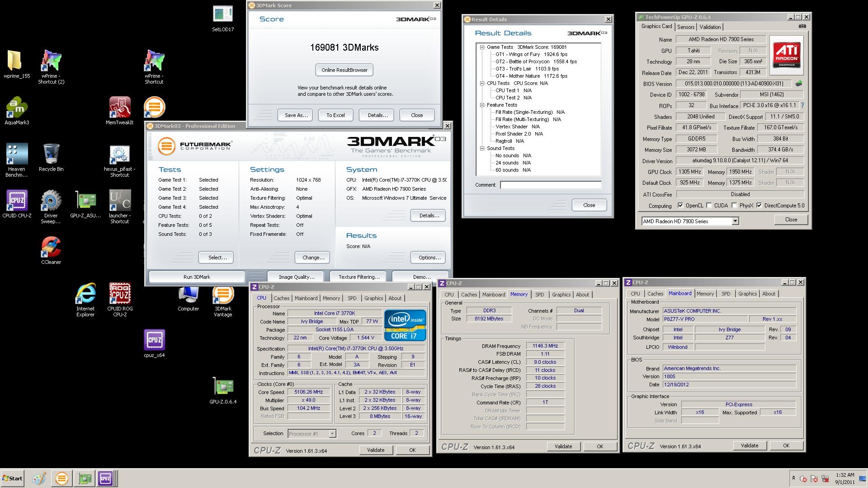Launch CCleaner from desktop
The image size is (868, 488).
pyautogui.click(x=51, y=250)
